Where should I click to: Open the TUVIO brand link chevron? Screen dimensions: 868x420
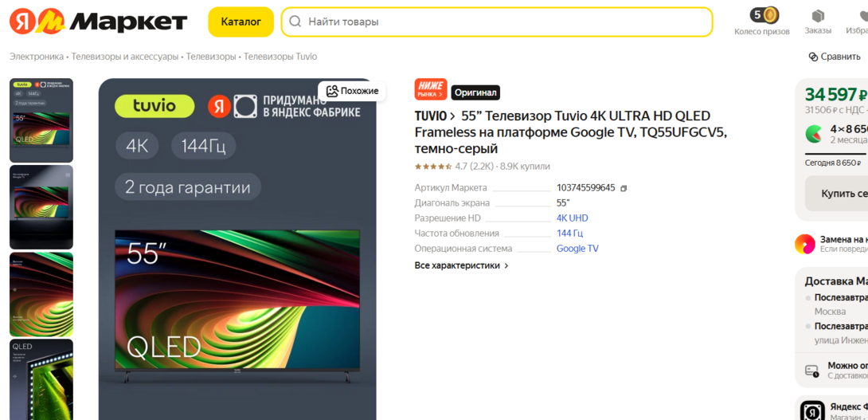click(x=453, y=116)
